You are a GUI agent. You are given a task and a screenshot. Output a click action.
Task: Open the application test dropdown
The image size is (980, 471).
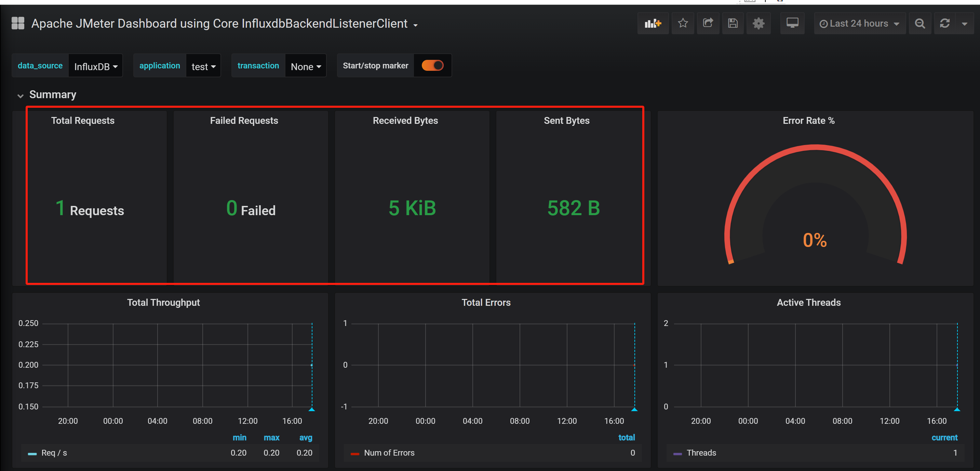[x=203, y=67]
